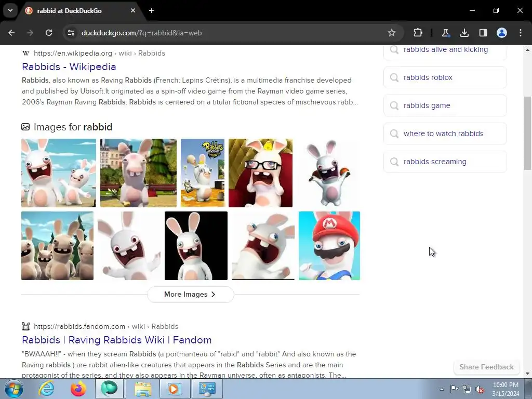
Task: Open the browser Extensions puzzle icon
Action: tap(418, 33)
